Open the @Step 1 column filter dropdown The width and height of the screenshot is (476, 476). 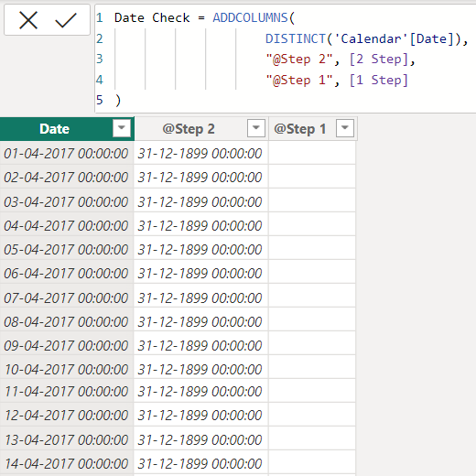coord(345,128)
